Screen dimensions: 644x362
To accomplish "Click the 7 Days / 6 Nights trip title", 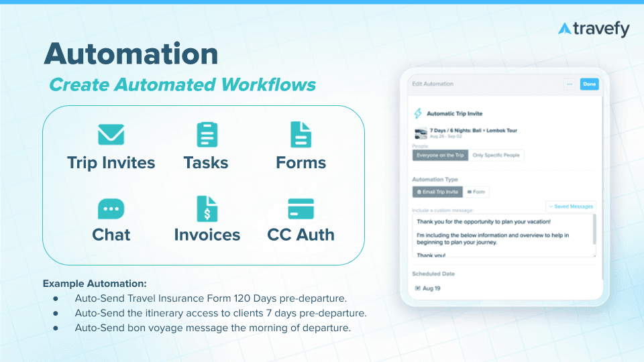I will click(473, 131).
